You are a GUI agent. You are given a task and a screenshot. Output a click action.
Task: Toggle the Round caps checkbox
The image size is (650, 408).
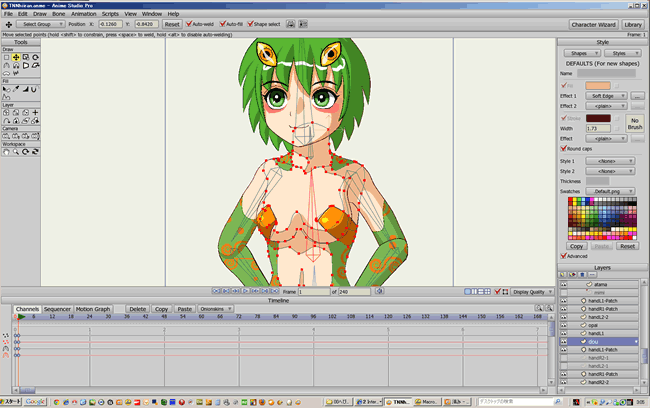[563, 148]
